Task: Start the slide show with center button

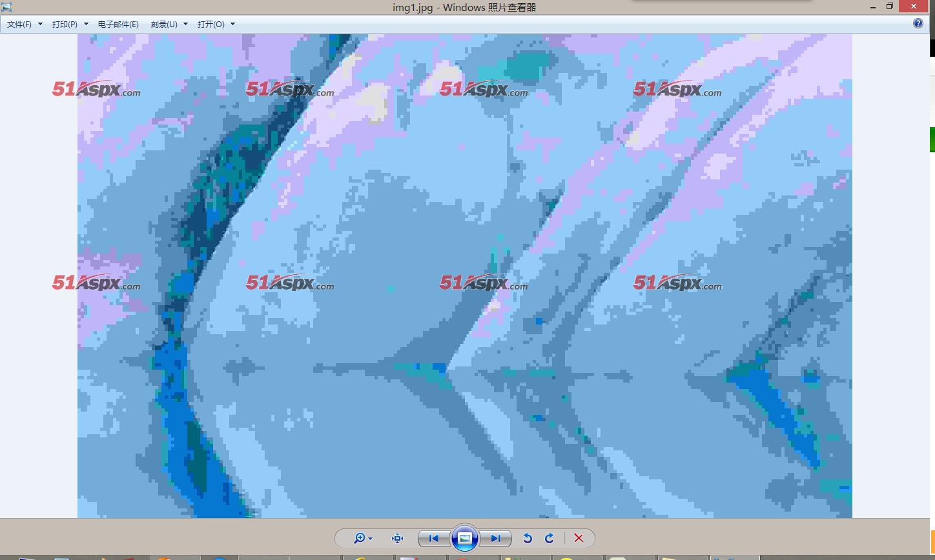Action: point(464,538)
